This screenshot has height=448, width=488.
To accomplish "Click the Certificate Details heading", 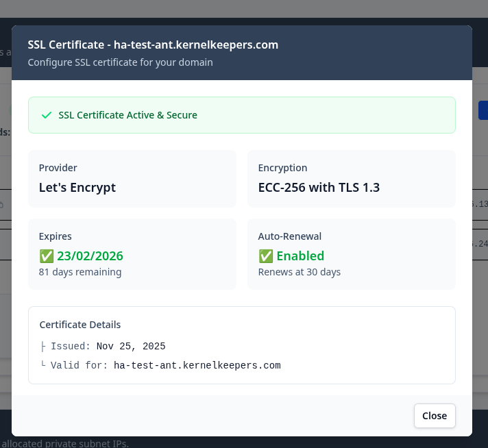I will click(x=80, y=325).
